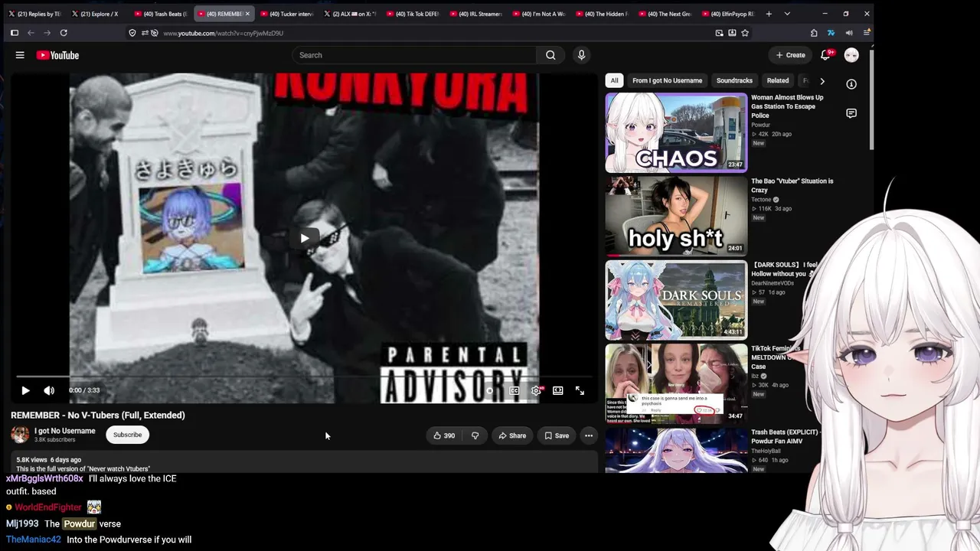980x551 pixels.
Task: Select the From I got No Username chip
Action: tap(667, 80)
